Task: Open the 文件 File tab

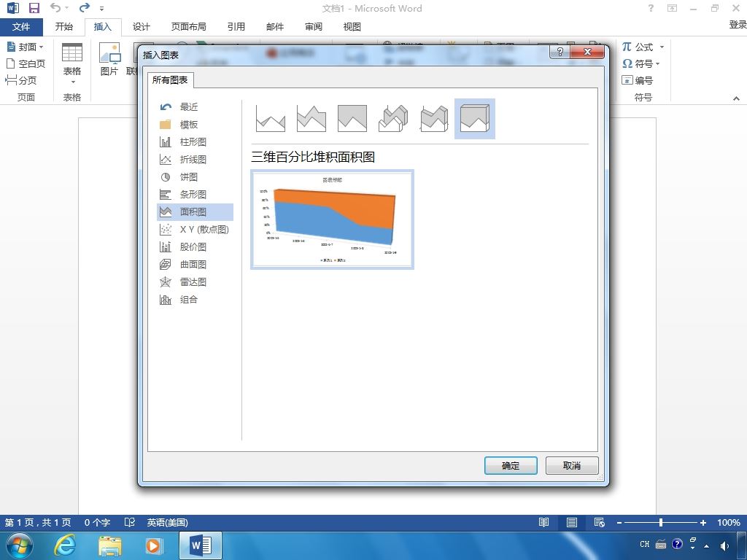Action: tap(21, 27)
